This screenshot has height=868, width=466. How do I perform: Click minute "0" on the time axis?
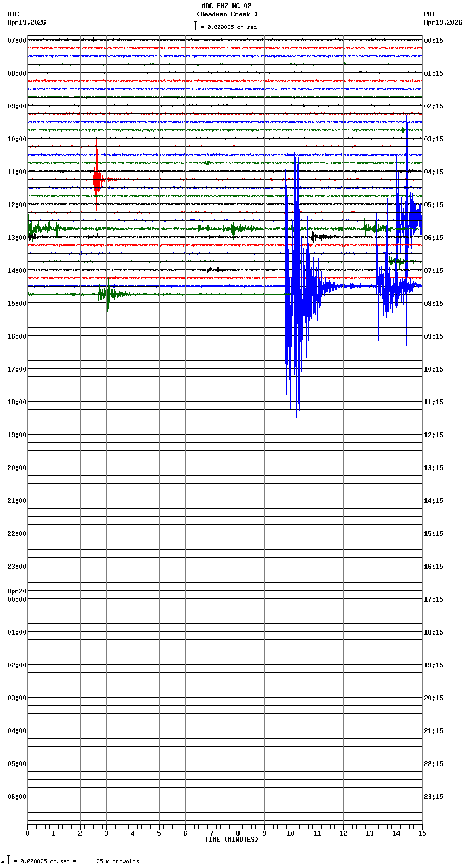pyautogui.click(x=27, y=833)
